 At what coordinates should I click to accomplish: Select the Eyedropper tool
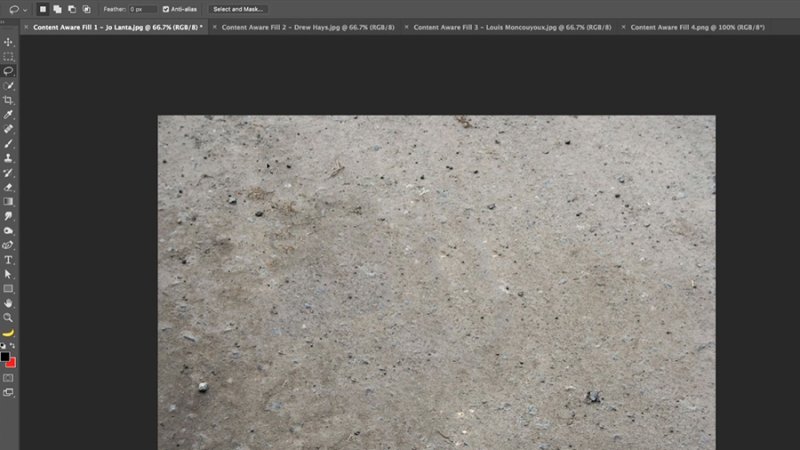tap(8, 114)
